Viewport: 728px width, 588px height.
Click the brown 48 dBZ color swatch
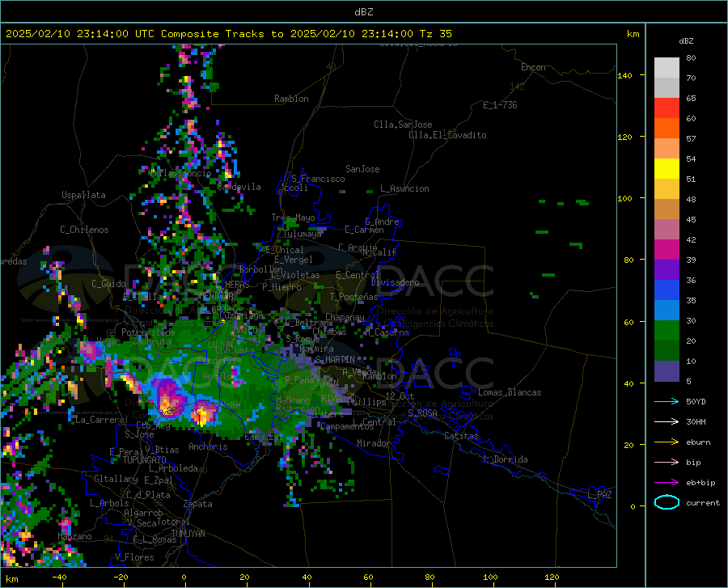click(667, 209)
